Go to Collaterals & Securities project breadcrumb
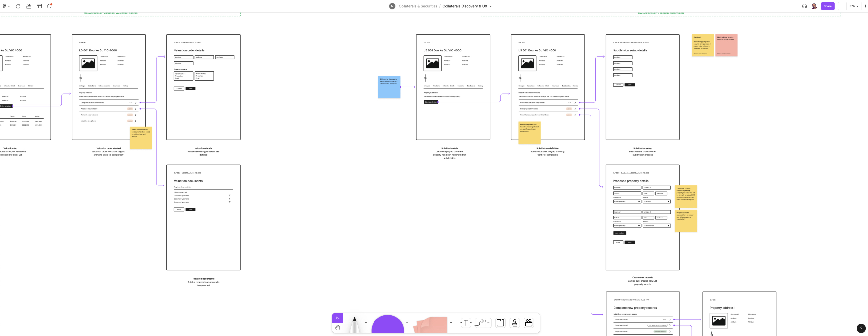This screenshot has width=868, height=336. [418, 6]
